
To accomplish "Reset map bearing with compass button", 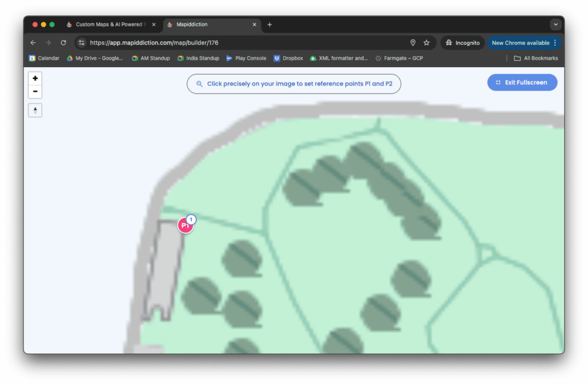I will tap(35, 110).
